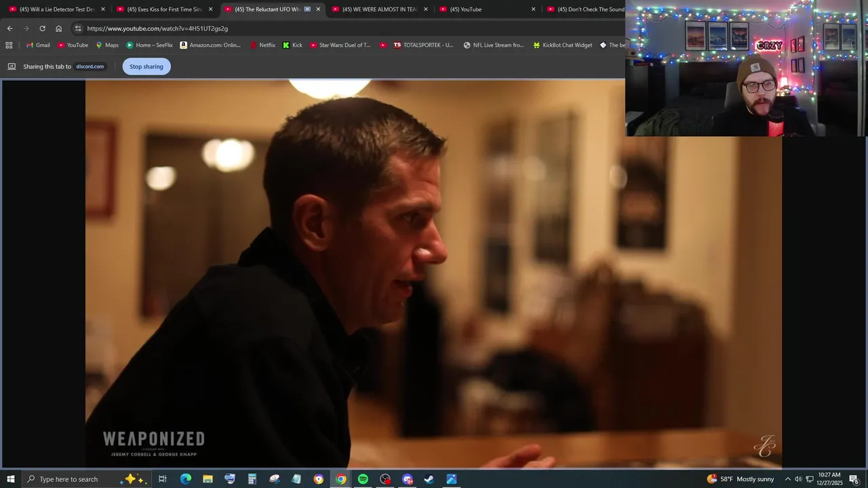Go back one page in browser
The width and height of the screenshot is (868, 488).
(x=9, y=28)
